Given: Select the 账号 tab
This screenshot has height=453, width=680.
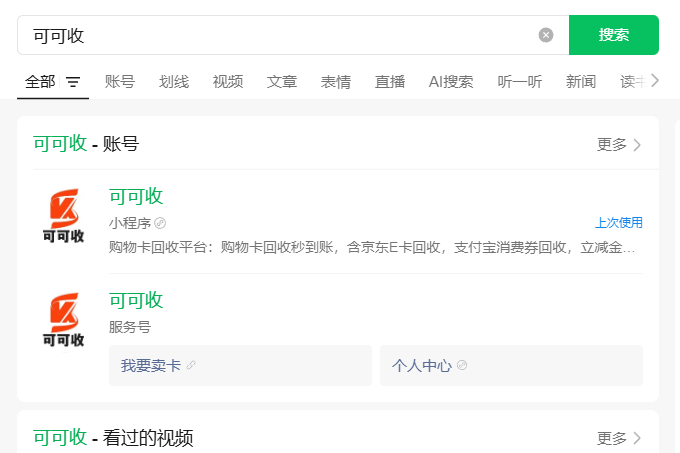Looking at the screenshot, I should tap(120, 82).
